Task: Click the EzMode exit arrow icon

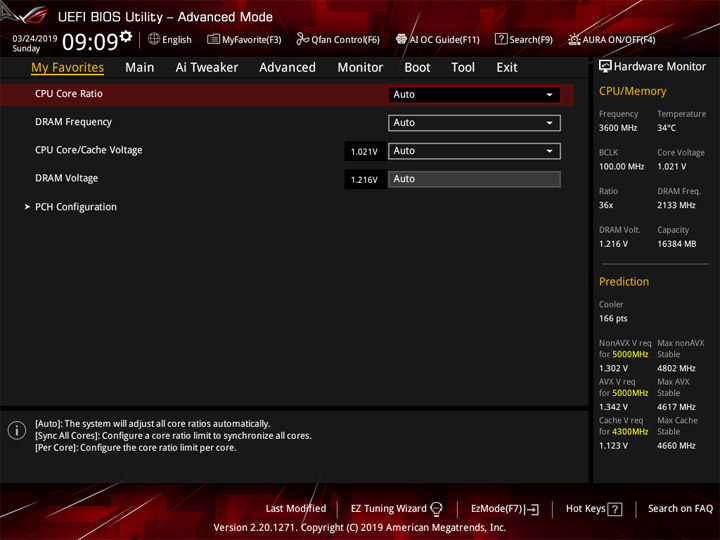Action: click(532, 509)
